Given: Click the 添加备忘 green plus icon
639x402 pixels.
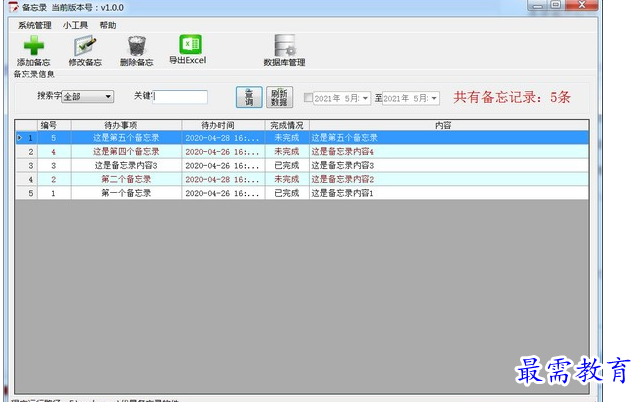Looking at the screenshot, I should (33, 45).
